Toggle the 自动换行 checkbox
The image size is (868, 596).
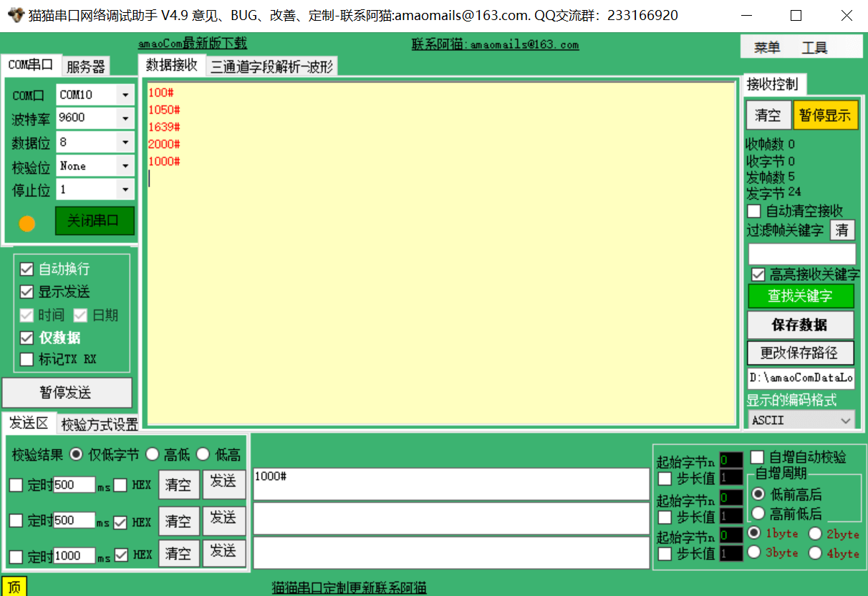tap(26, 269)
